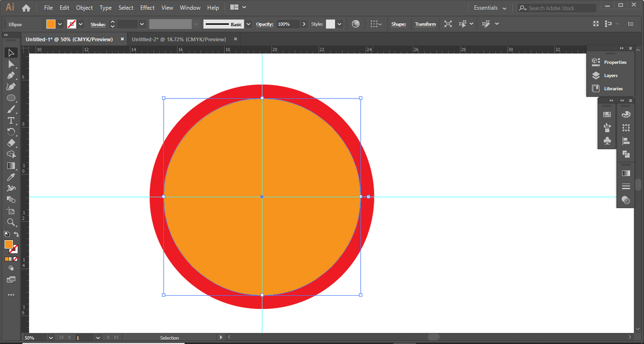The height and width of the screenshot is (344, 644).
Task: Reset to default fill and stroke
Action: (x=7, y=234)
